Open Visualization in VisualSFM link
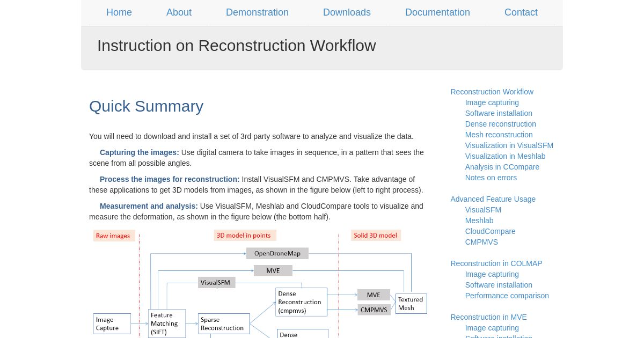 click(x=509, y=145)
